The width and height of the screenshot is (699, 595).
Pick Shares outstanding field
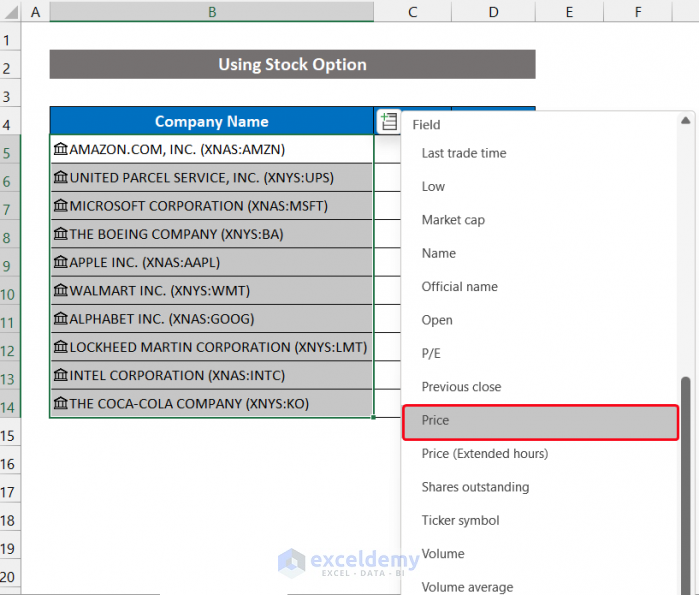pyautogui.click(x=539, y=487)
